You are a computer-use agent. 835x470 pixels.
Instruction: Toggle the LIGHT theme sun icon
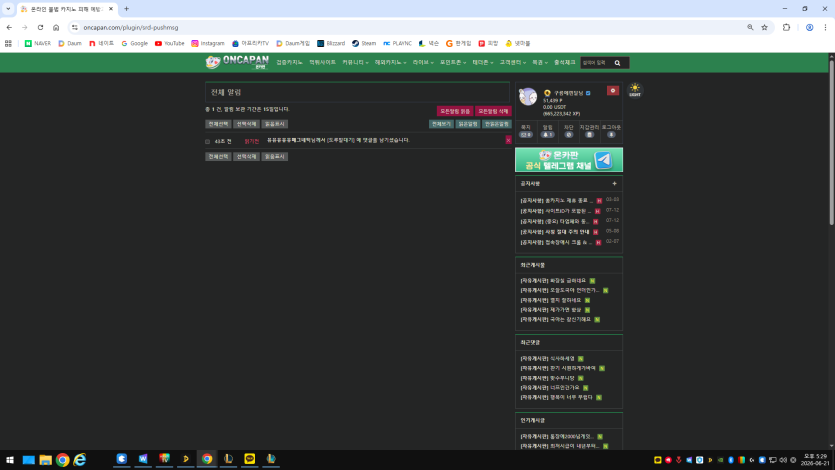pyautogui.click(x=635, y=90)
